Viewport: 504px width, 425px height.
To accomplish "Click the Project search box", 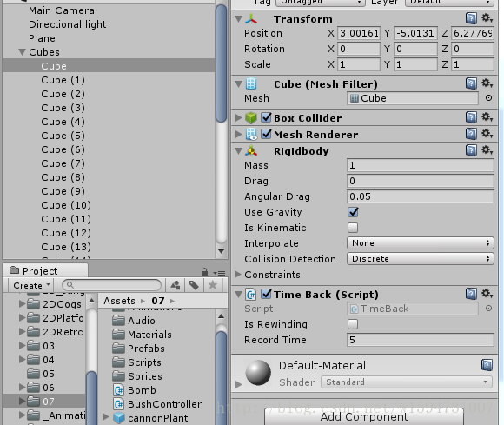I will point(112,285).
